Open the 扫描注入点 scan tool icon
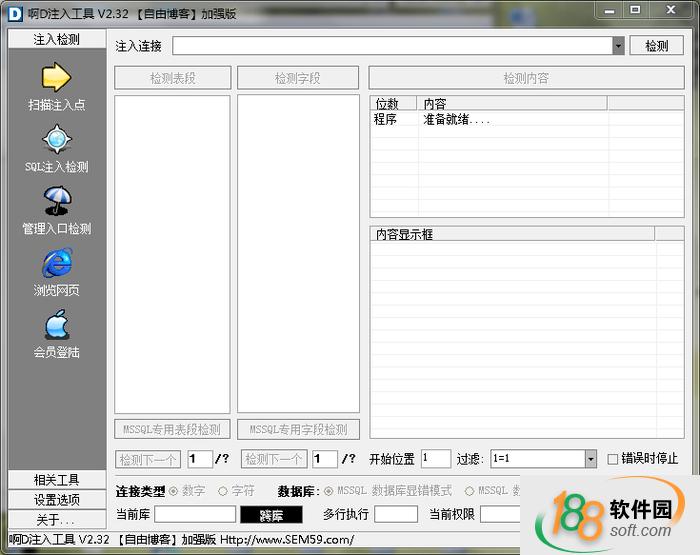Image resolution: width=700 pixels, height=555 pixels. (56, 78)
